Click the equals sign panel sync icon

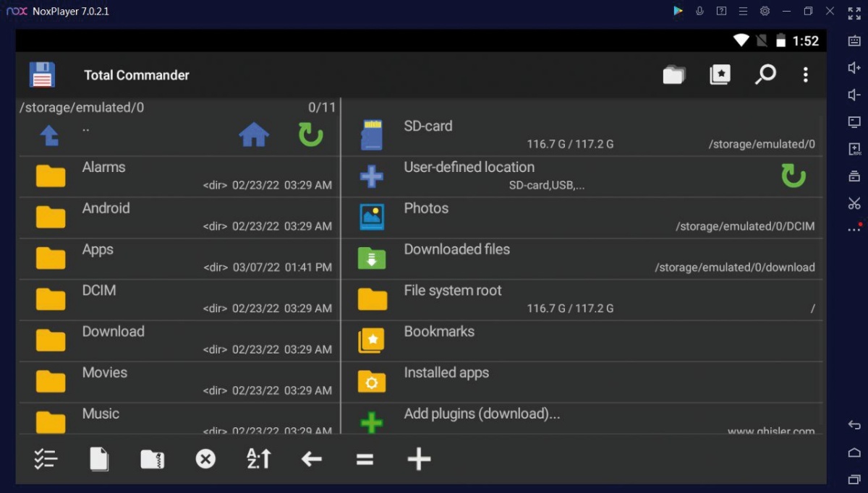coord(365,459)
